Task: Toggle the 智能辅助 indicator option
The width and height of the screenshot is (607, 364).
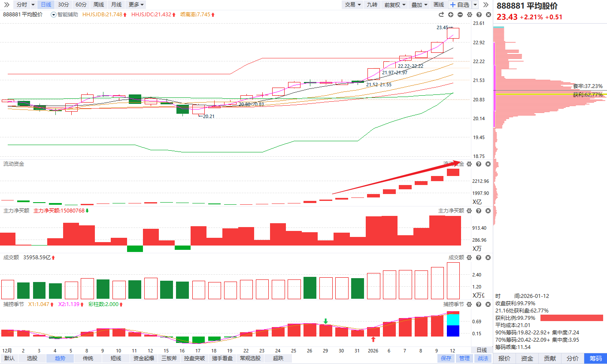Action: point(65,15)
